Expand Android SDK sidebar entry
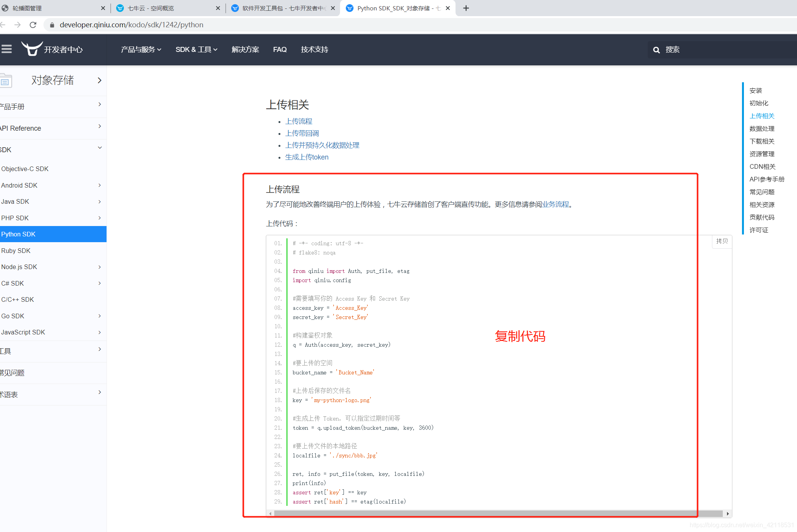Image resolution: width=797 pixels, height=532 pixels. (x=100, y=185)
